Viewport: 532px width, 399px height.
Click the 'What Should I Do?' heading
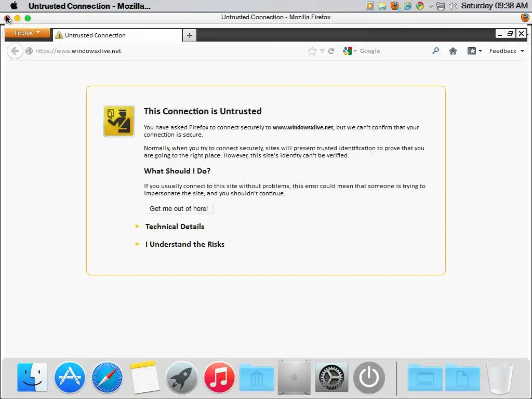177,171
